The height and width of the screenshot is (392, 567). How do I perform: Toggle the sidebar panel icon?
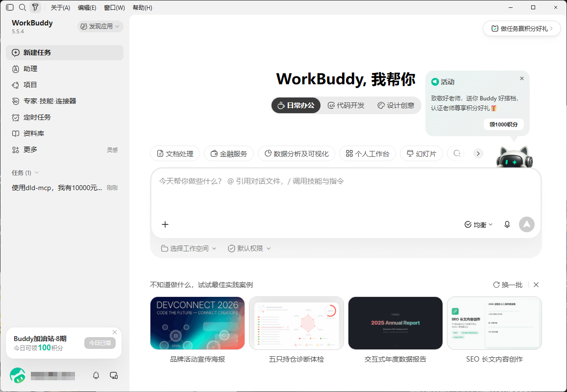[10, 7]
